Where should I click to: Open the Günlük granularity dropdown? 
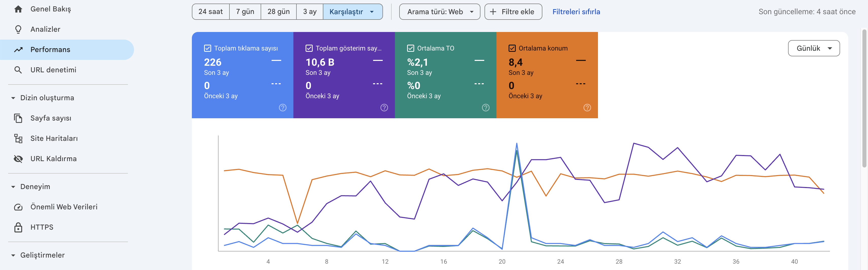point(813,48)
